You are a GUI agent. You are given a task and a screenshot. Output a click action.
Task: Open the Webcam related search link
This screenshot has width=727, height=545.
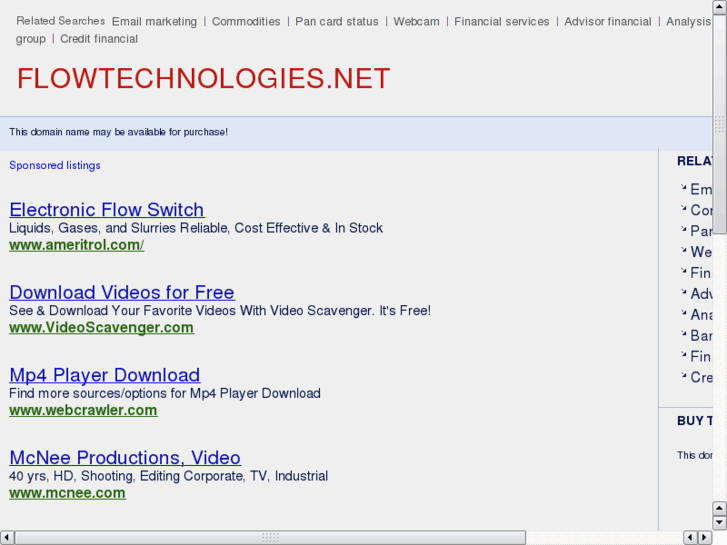point(416,22)
